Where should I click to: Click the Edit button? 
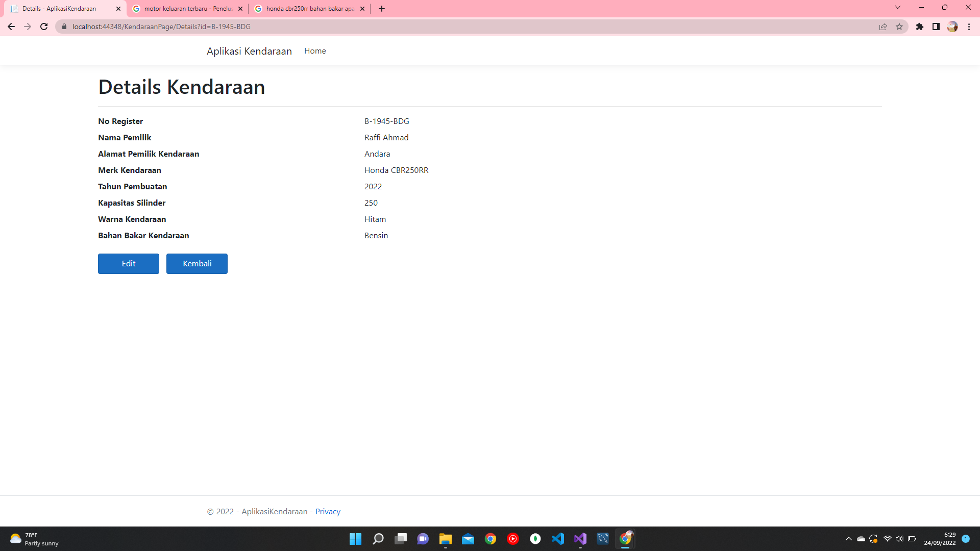pos(128,263)
